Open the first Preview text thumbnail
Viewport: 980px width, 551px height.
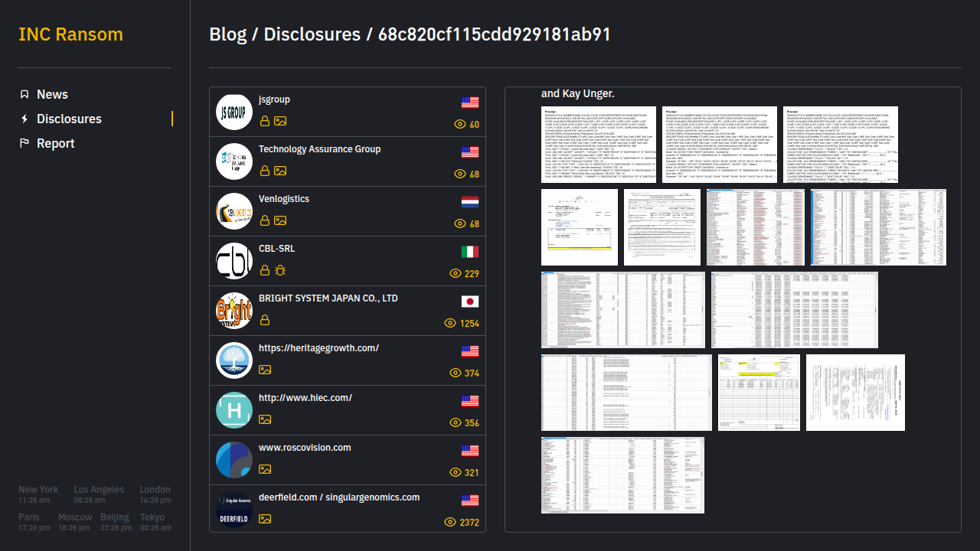[599, 145]
